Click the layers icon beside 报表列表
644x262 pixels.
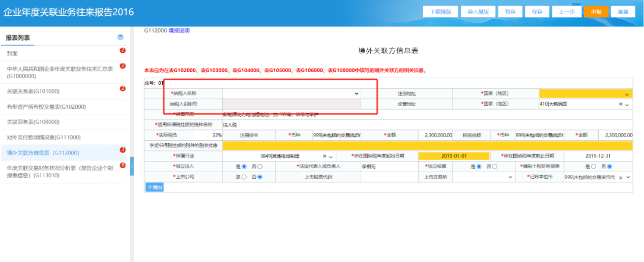click(121, 37)
